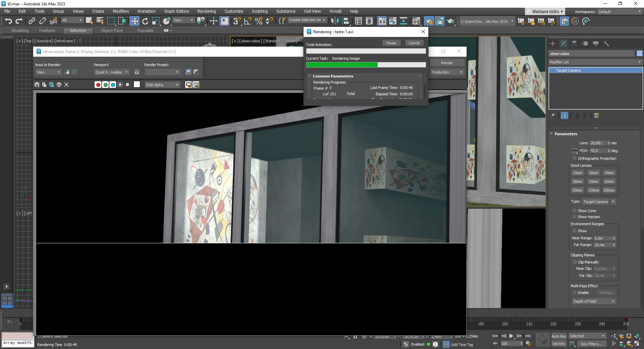Enable Orthographic Projection checkbox

click(x=575, y=158)
